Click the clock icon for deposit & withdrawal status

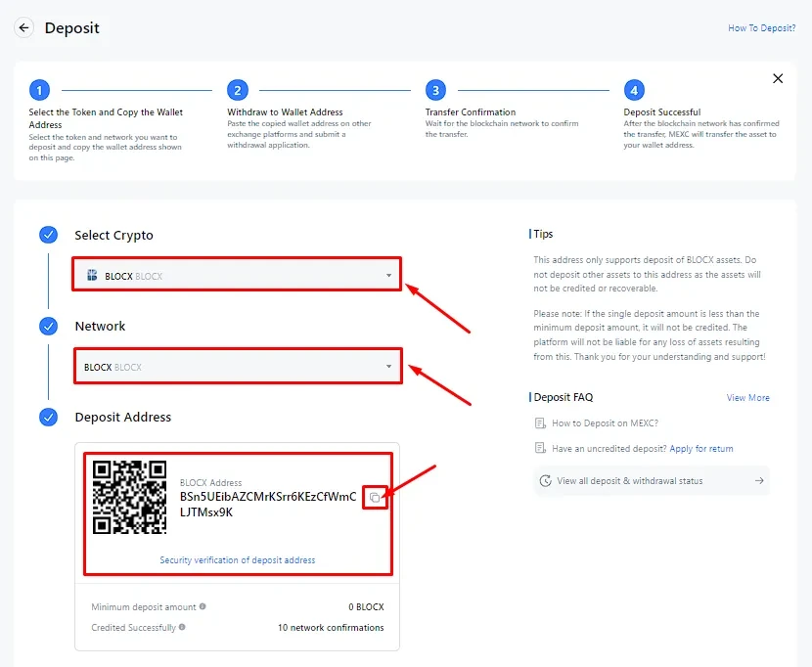point(545,481)
